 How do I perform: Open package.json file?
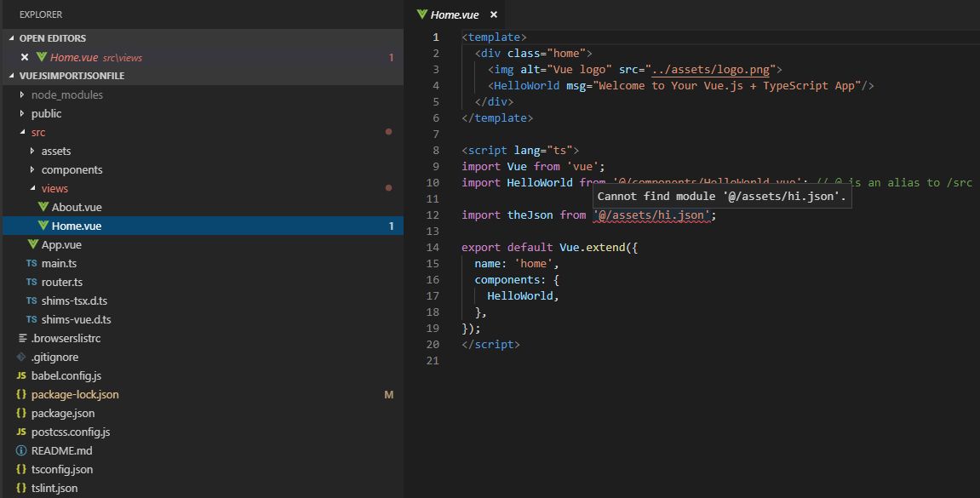click(63, 413)
